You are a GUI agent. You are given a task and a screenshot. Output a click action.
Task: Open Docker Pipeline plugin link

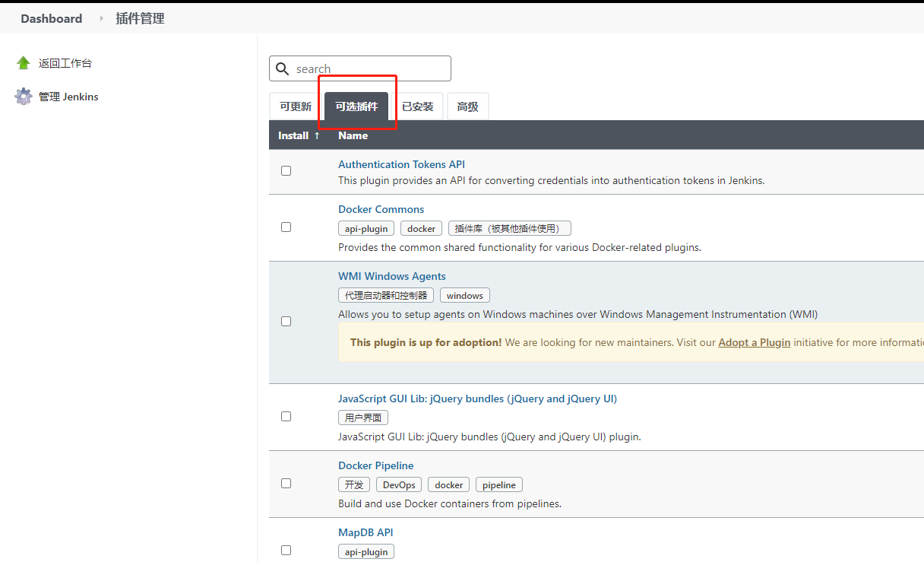point(376,465)
